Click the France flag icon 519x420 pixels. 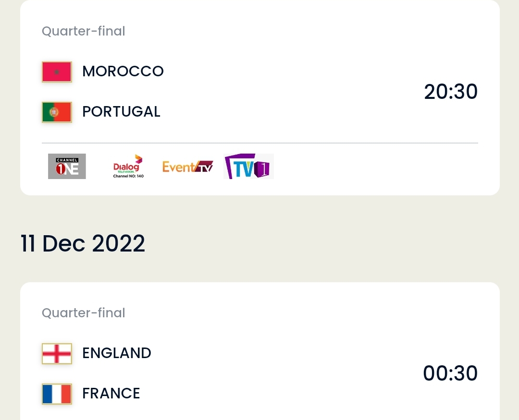click(x=57, y=394)
